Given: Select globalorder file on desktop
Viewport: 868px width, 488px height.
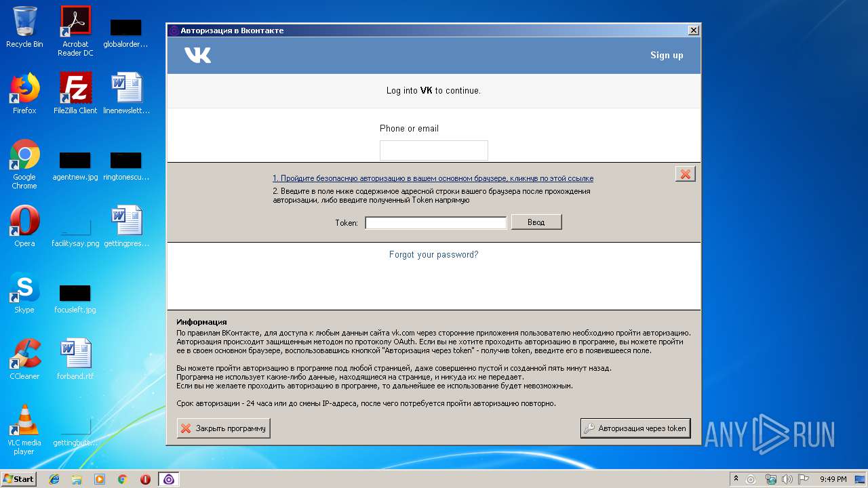Looking at the screenshot, I should 126,34.
